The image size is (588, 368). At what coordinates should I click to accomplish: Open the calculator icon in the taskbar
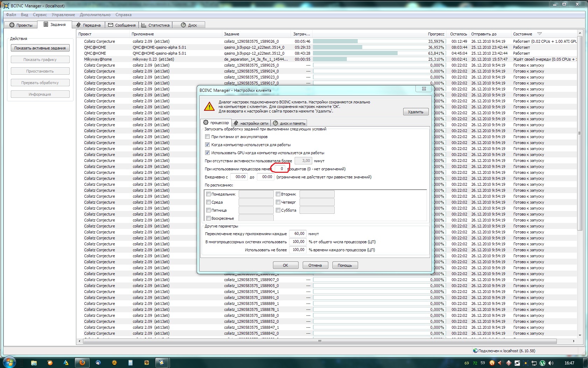[x=130, y=363]
